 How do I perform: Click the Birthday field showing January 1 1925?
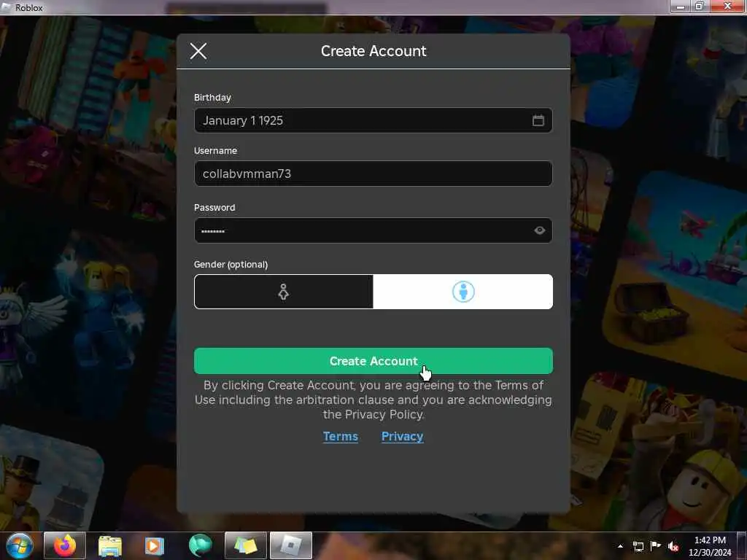[373, 120]
